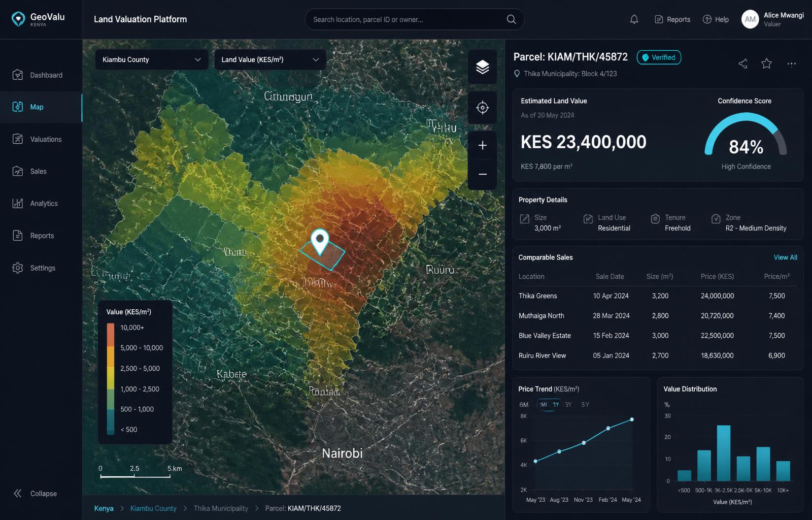Viewport: 812px width, 520px height.
Task: Click the Zone property icon
Action: click(x=716, y=219)
